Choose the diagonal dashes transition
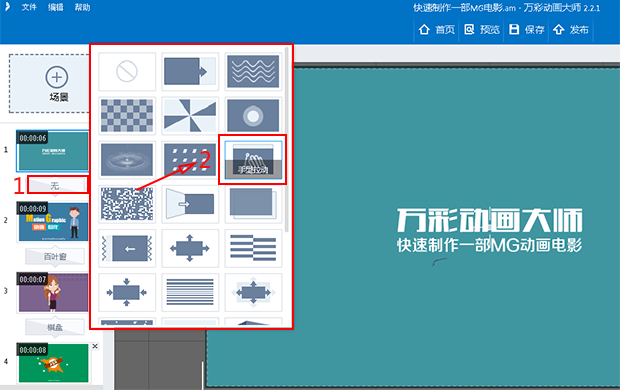The image size is (620, 390). click(x=190, y=159)
